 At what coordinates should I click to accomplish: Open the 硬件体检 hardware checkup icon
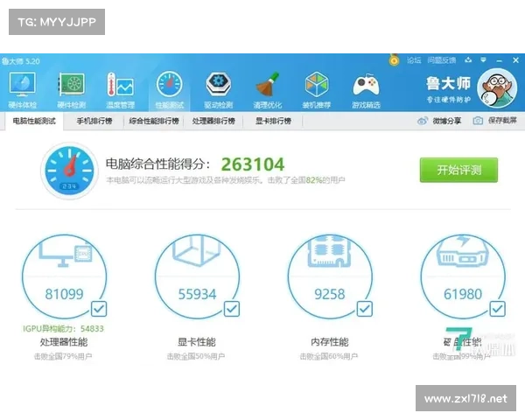click(23, 89)
